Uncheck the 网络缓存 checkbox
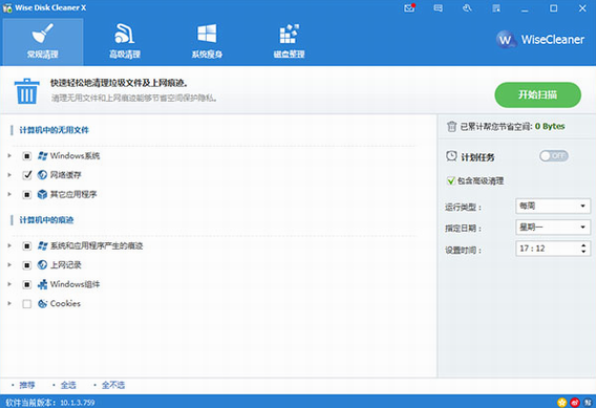Screen dimensions: 596x408 (27, 175)
